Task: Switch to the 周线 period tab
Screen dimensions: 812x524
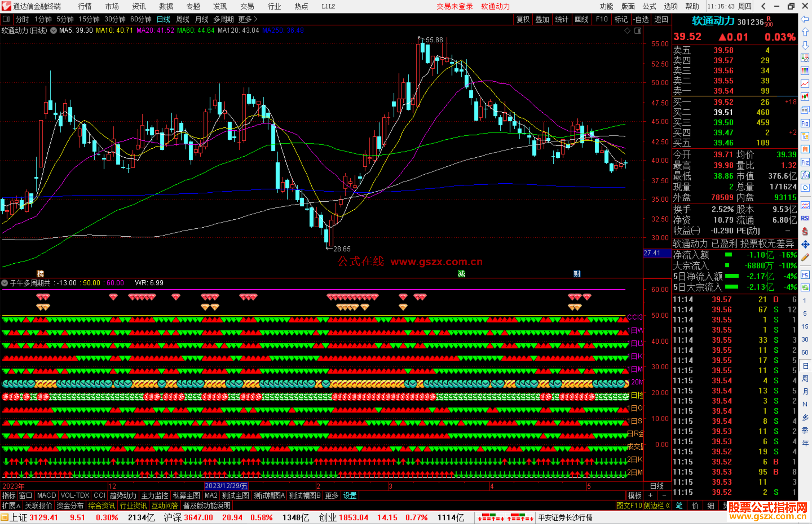Action: click(183, 19)
